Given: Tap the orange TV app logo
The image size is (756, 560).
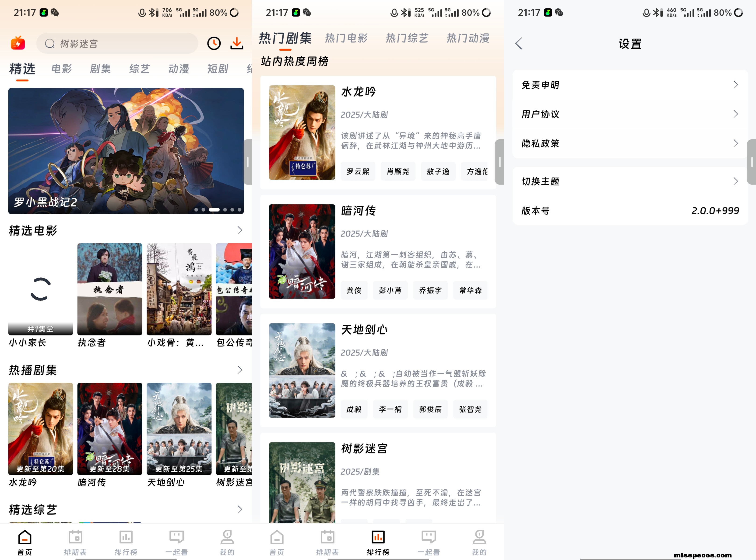Looking at the screenshot, I should 18,43.
